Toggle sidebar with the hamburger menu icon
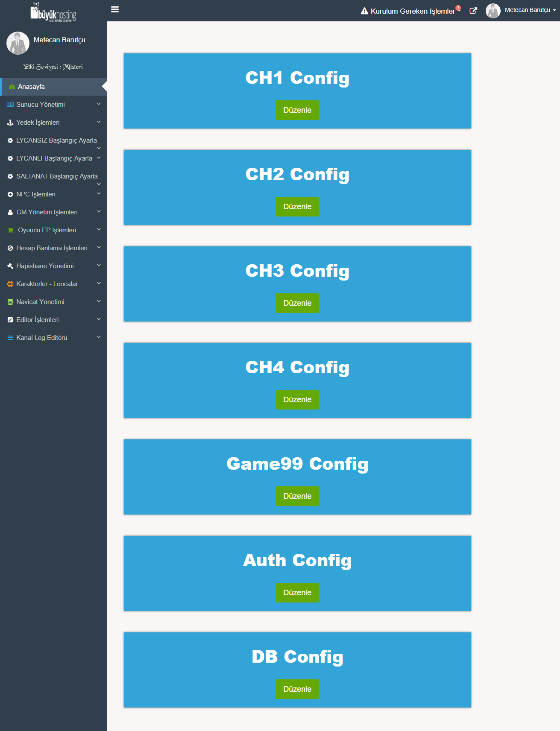 (114, 9)
